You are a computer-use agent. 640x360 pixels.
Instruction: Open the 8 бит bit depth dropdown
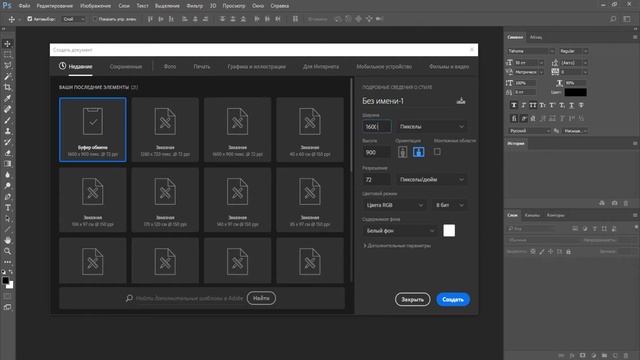pyautogui.click(x=449, y=205)
